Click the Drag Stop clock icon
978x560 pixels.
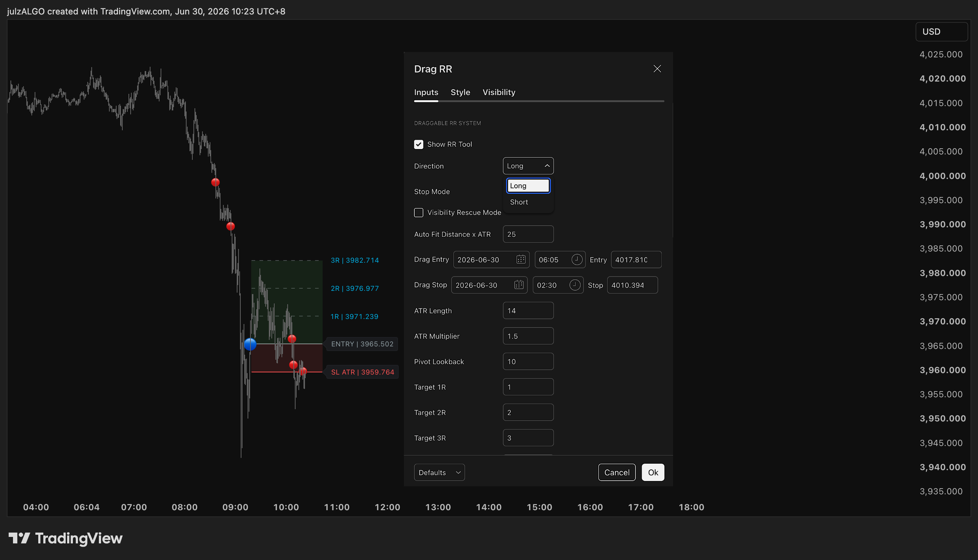pyautogui.click(x=575, y=285)
